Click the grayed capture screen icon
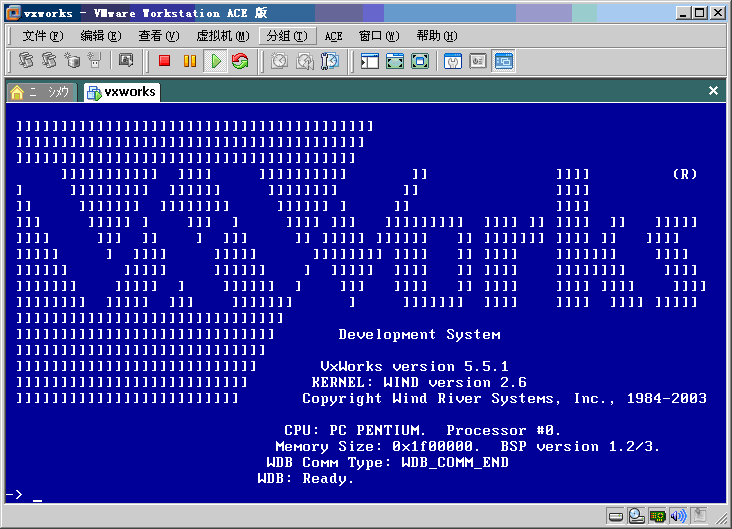 126,61
